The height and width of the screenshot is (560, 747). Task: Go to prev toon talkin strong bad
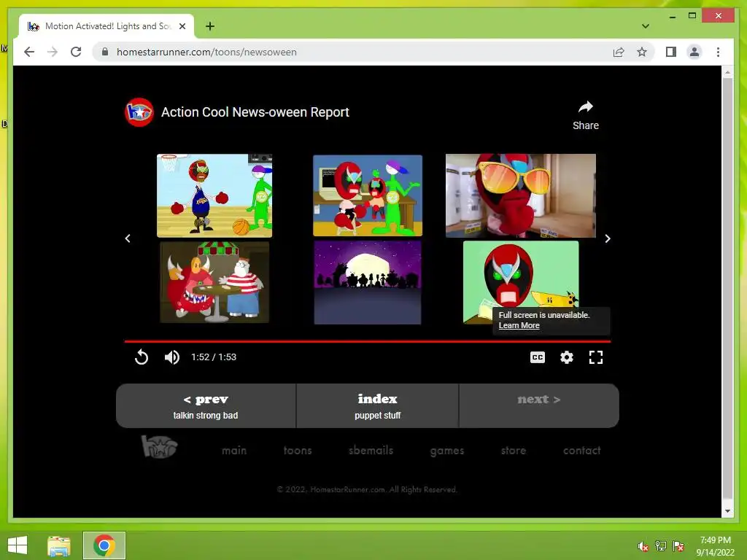point(206,406)
